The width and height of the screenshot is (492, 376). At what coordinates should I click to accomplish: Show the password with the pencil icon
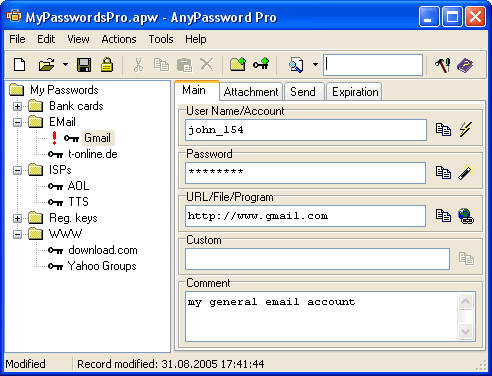pyautogui.click(x=465, y=173)
